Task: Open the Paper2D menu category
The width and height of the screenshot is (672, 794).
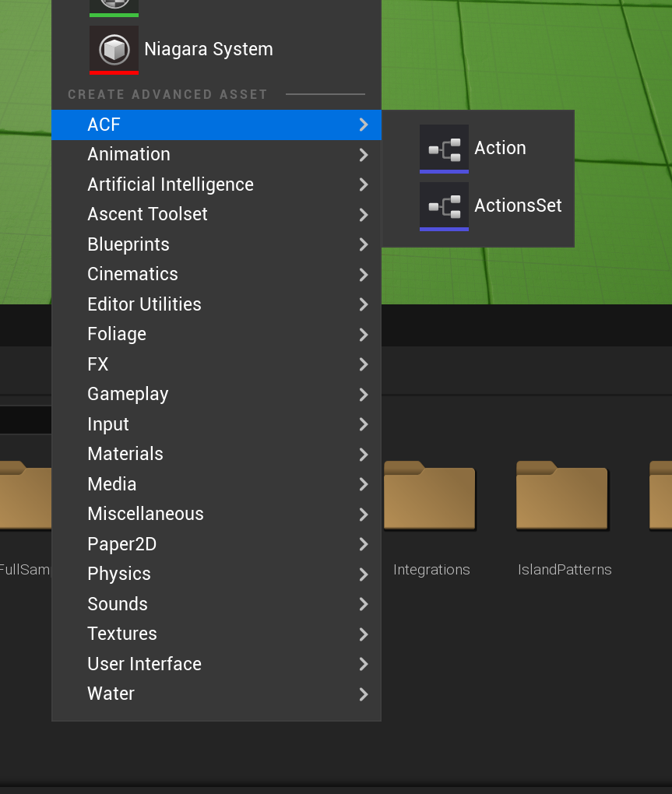Action: pyautogui.click(x=121, y=544)
